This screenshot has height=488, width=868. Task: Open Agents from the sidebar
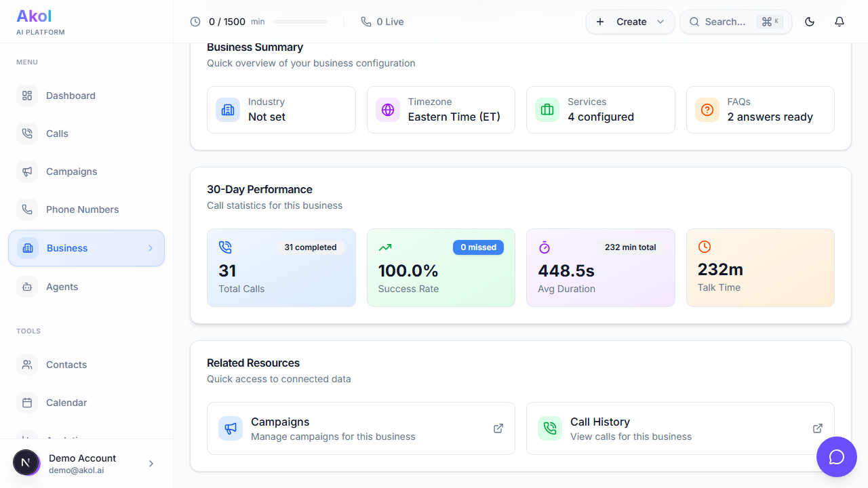coord(27,287)
